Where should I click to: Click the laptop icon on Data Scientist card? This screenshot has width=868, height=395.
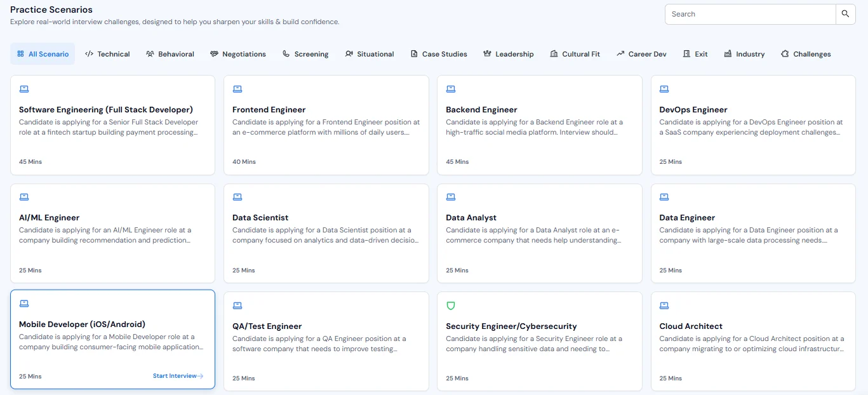pyautogui.click(x=237, y=197)
